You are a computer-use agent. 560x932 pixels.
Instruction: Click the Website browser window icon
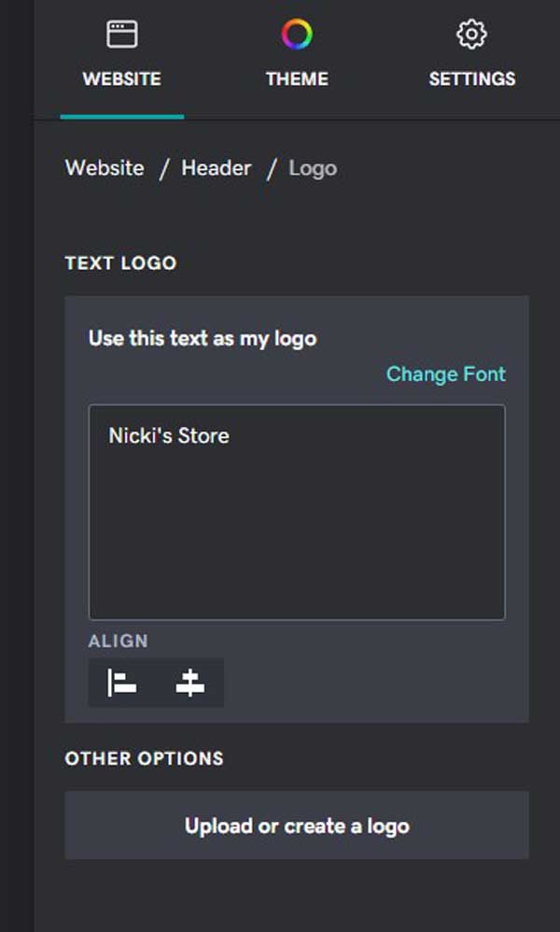point(121,34)
